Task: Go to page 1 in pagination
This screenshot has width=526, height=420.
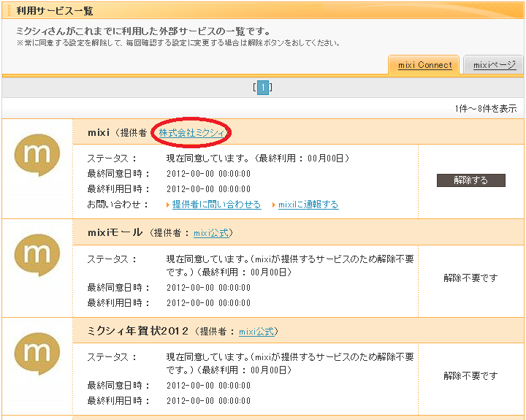Action: (263, 88)
